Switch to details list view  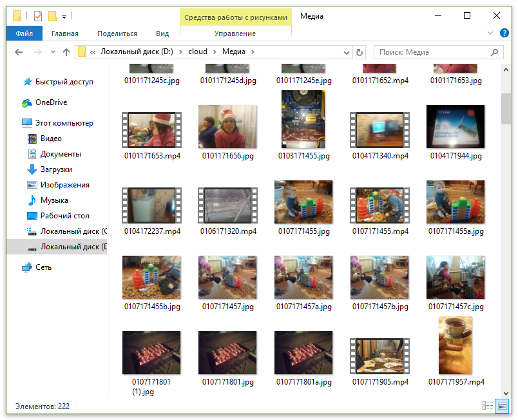click(x=488, y=406)
